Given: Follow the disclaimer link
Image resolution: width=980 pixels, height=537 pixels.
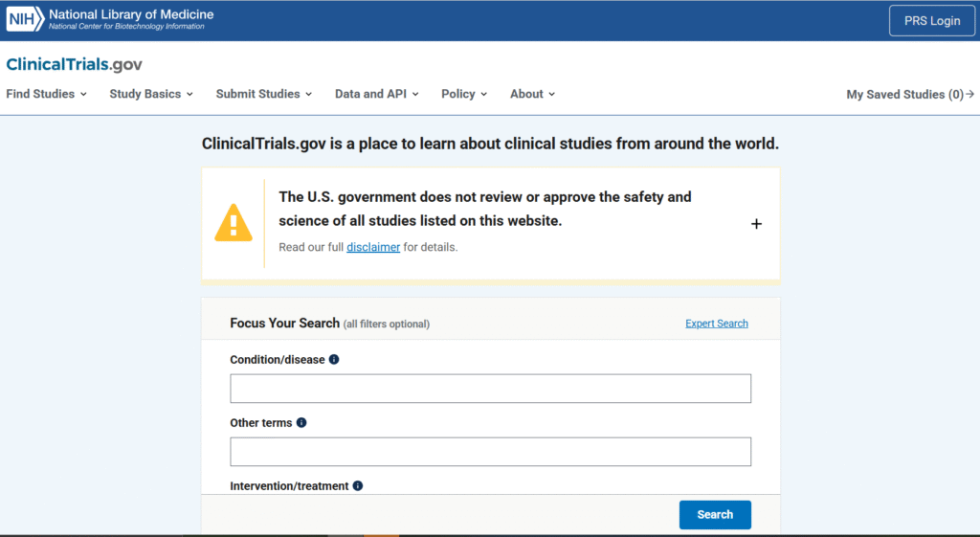Looking at the screenshot, I should (x=373, y=247).
